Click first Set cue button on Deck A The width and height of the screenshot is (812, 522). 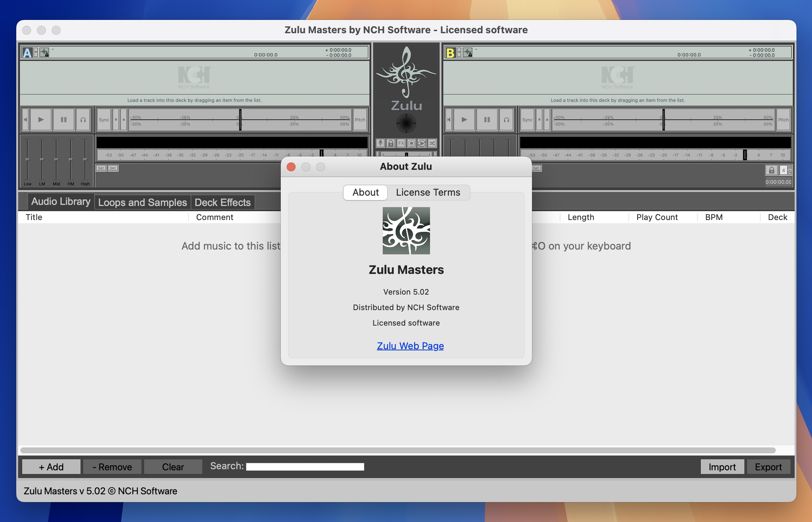click(101, 168)
